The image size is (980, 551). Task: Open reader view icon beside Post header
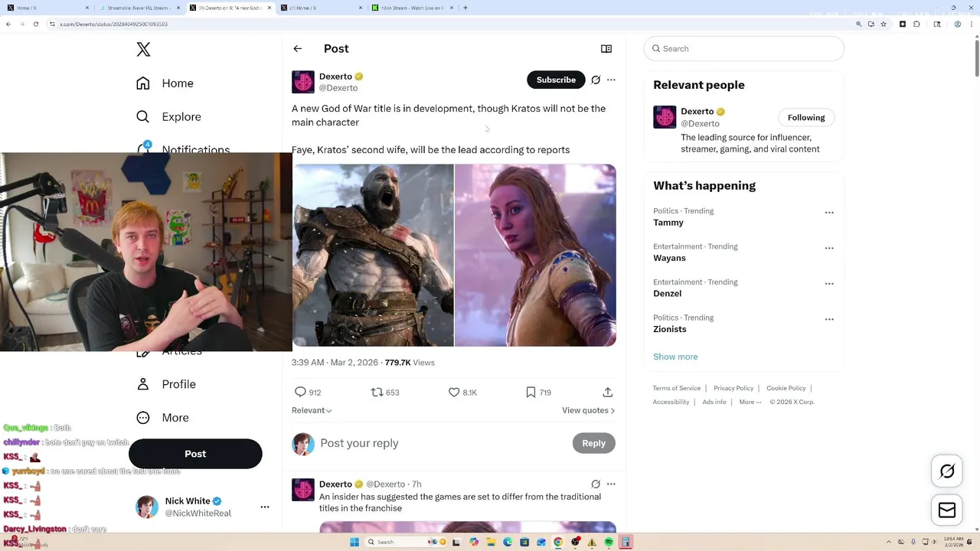[606, 49]
